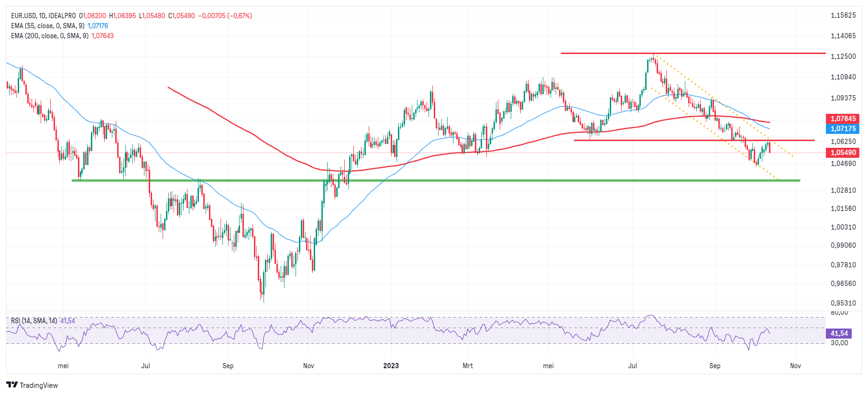
Task: Click the Mrt label on time axis
Action: point(468,366)
